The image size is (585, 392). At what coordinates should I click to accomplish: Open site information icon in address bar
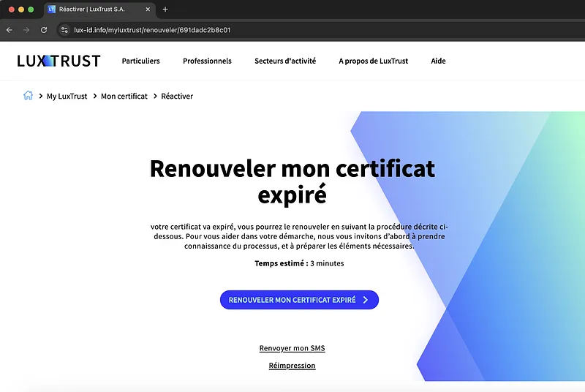pos(64,30)
